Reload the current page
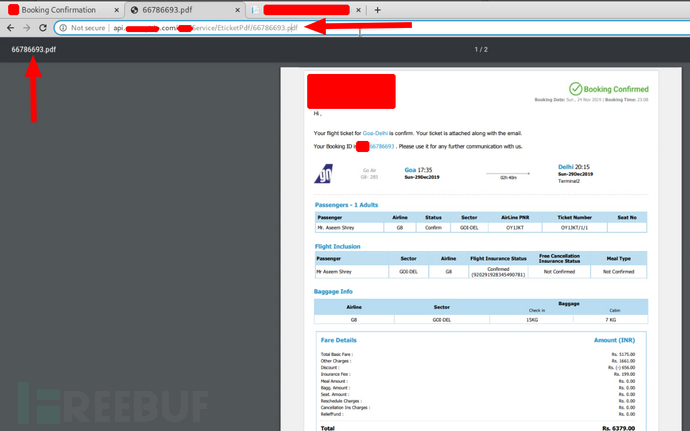The width and height of the screenshot is (690, 431). click(43, 28)
